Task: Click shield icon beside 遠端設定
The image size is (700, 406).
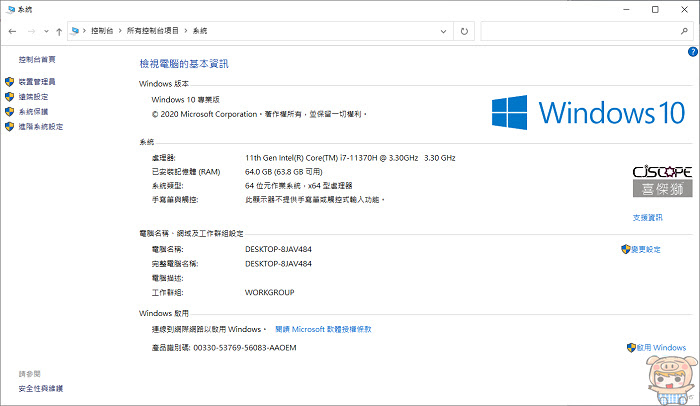Action: tap(9, 97)
